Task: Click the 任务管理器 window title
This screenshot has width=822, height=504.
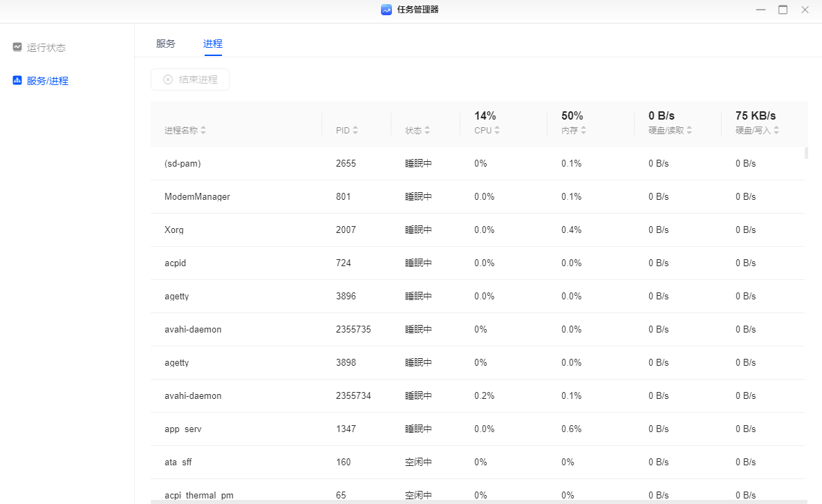Action: click(418, 10)
